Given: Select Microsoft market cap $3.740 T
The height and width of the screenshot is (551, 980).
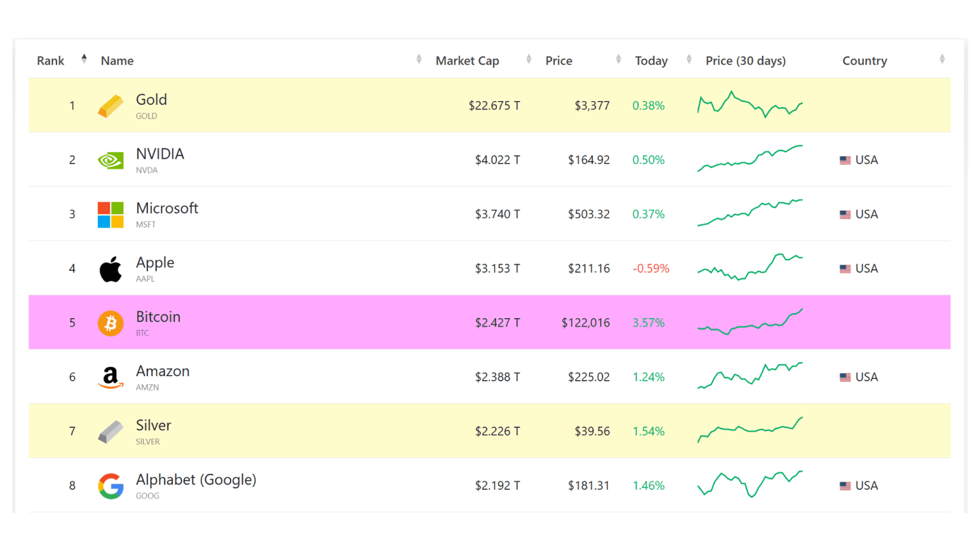Looking at the screenshot, I should 498,214.
